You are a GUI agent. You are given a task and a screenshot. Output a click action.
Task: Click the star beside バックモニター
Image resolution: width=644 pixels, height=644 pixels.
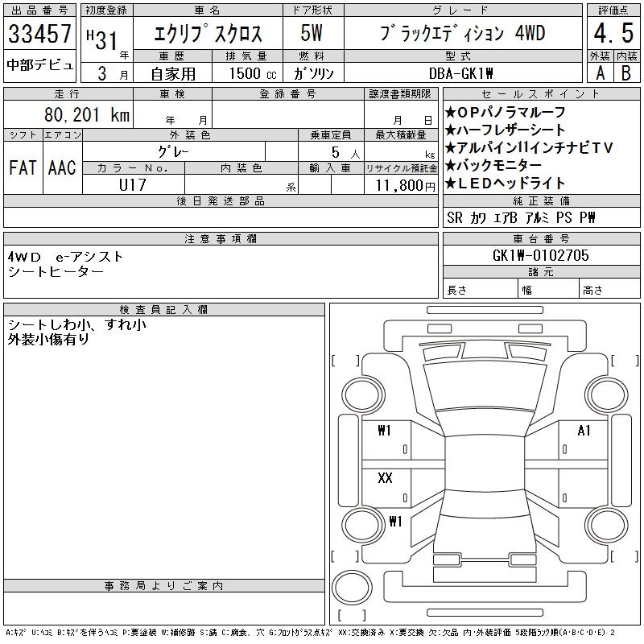451,165
